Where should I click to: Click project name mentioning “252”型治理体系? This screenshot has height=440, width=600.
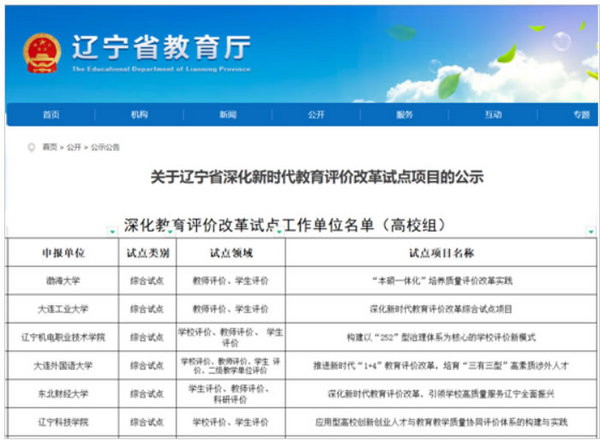pyautogui.click(x=441, y=337)
